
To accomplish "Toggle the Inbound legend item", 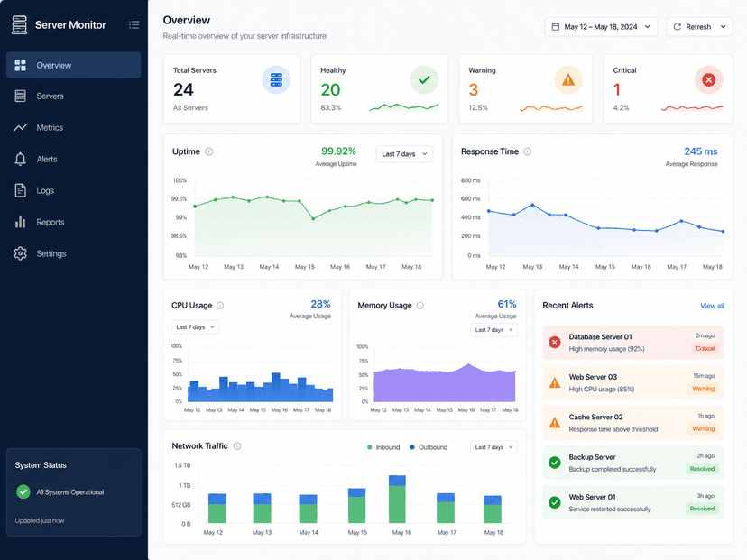I will 383,447.
